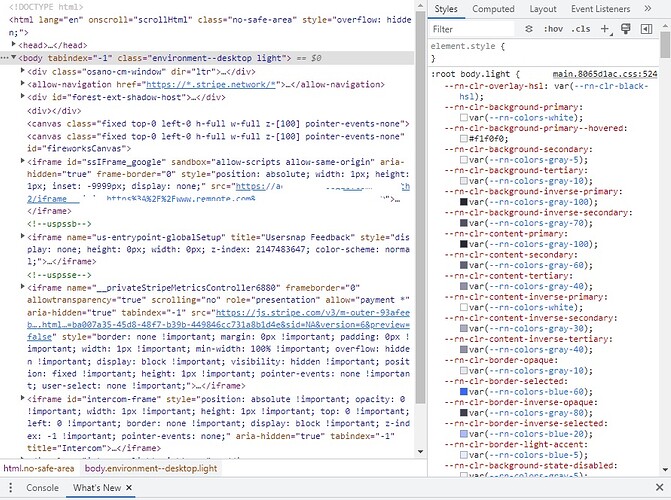Focus the Styles Filter input field
The height and width of the screenshot is (500, 671).
pyautogui.click(x=472, y=29)
